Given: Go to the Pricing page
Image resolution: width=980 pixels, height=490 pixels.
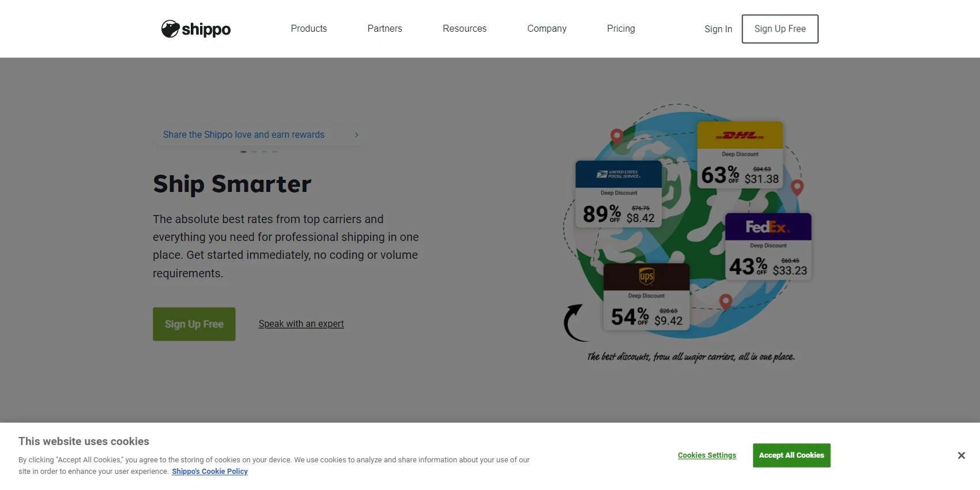Looking at the screenshot, I should [x=621, y=28].
